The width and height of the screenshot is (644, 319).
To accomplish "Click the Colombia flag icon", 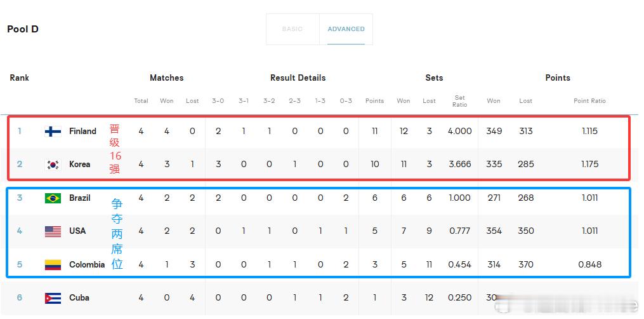I will point(53,265).
